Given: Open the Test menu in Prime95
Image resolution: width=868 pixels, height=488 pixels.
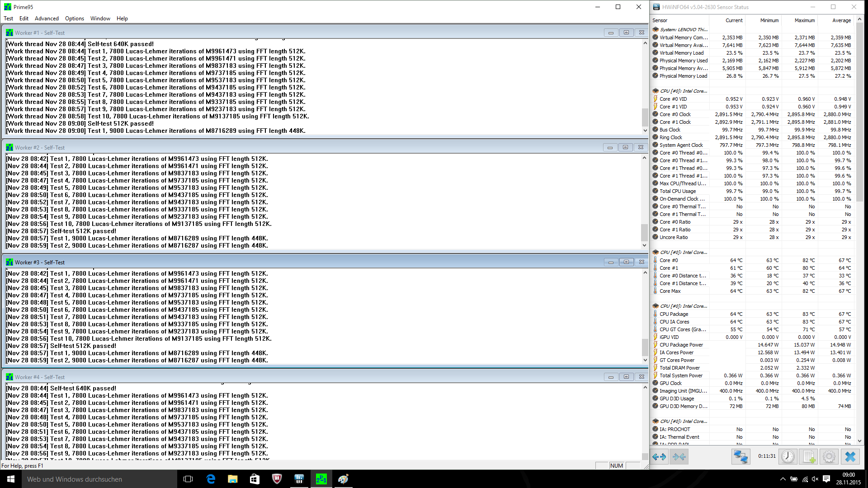Looking at the screenshot, I should [x=8, y=19].
